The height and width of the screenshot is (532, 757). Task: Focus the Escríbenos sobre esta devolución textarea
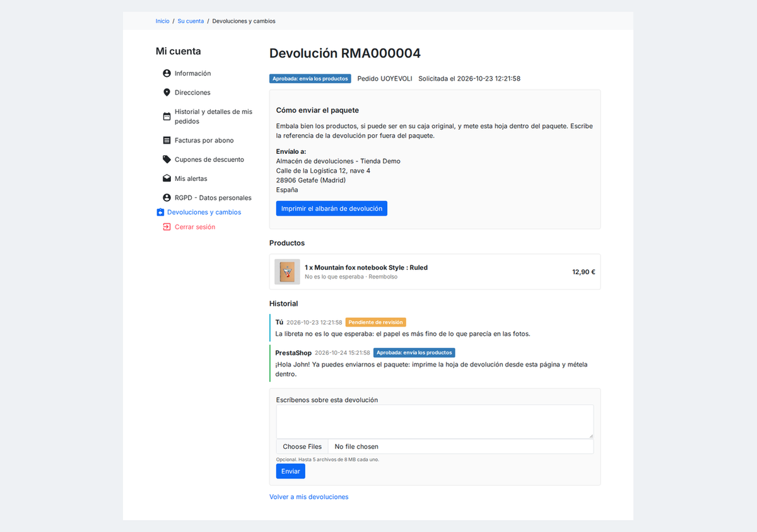[x=435, y=422]
